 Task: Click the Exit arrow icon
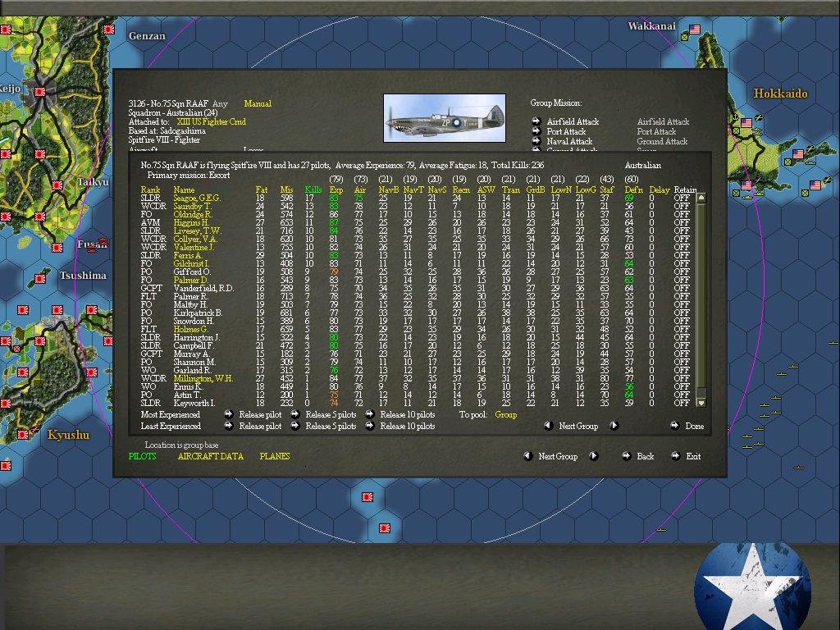(676, 456)
